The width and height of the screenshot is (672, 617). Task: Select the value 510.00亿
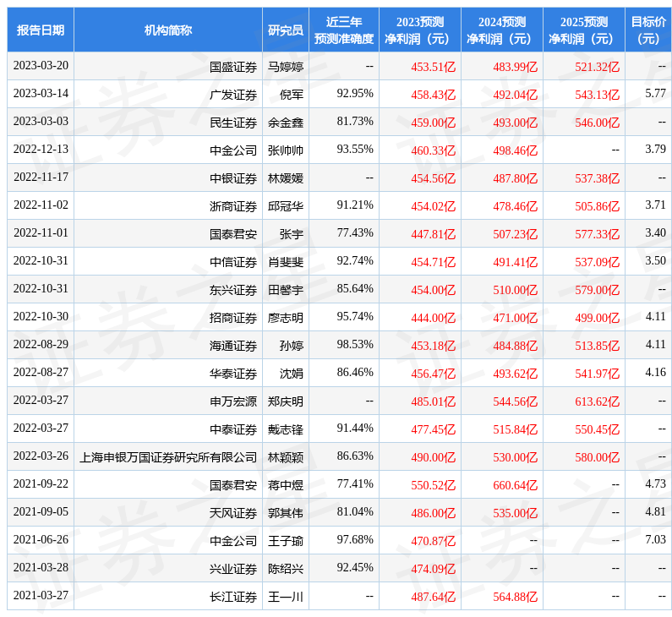click(x=515, y=290)
